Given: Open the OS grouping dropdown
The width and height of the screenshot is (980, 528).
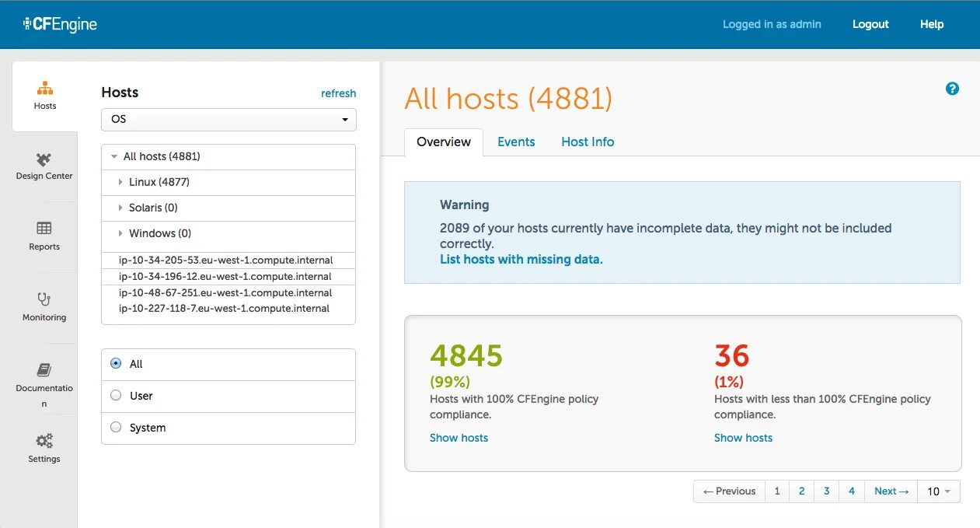Looking at the screenshot, I should coord(228,120).
